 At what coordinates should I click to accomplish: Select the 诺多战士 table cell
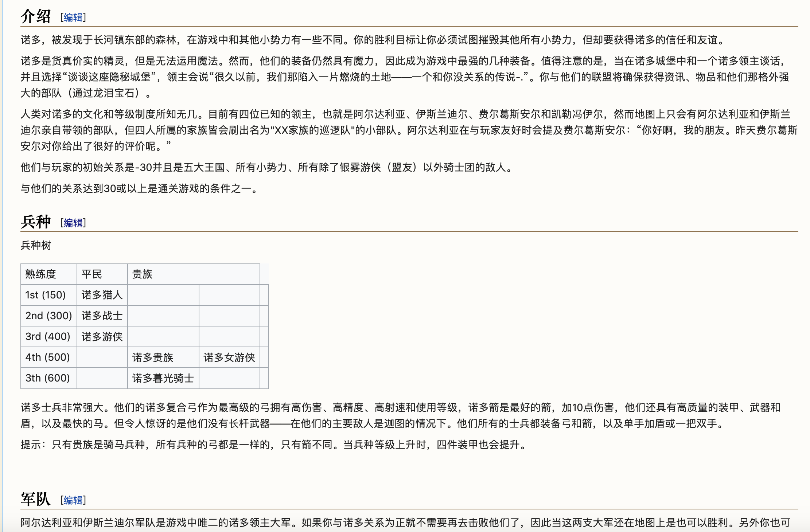(102, 316)
